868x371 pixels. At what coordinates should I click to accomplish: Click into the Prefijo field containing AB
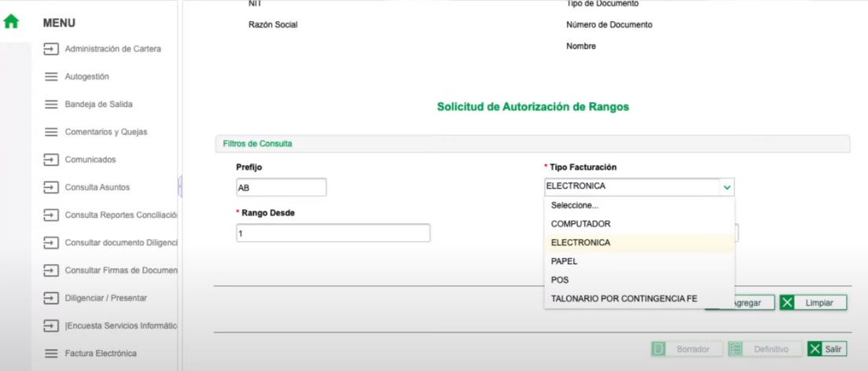[281, 188]
